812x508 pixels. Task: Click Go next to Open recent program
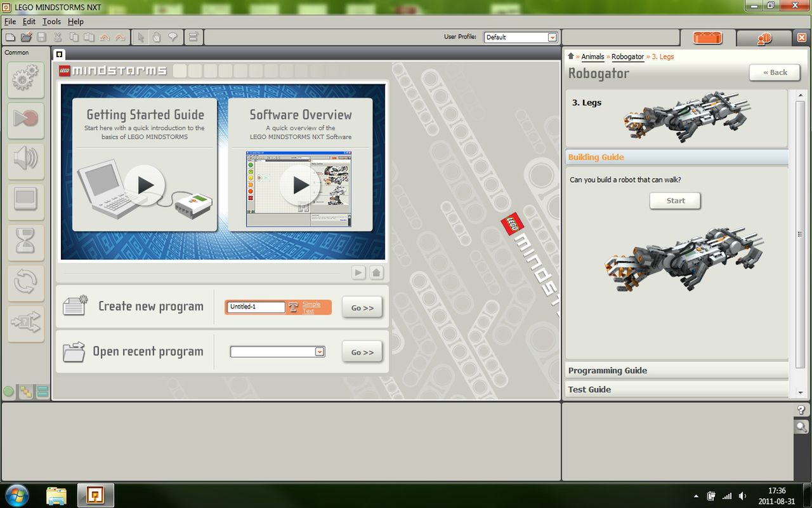[362, 352]
